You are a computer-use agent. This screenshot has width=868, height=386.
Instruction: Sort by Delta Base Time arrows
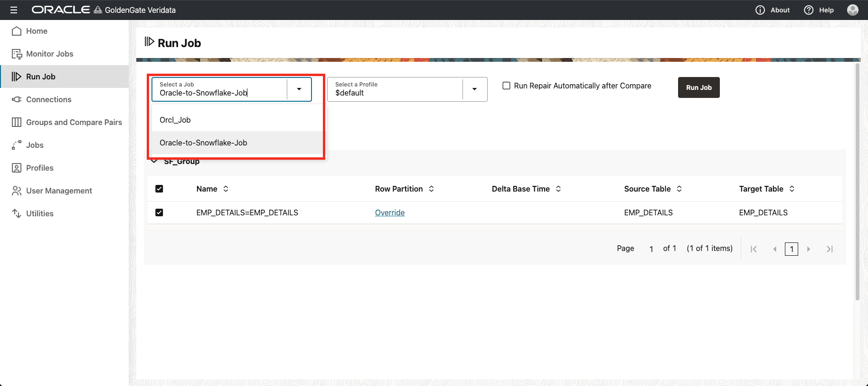point(558,189)
